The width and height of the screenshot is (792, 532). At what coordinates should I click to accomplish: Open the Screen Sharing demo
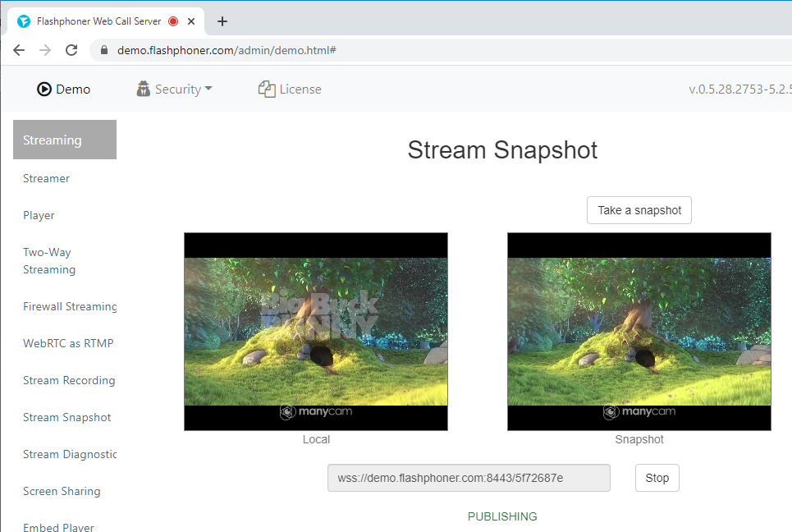(x=62, y=491)
